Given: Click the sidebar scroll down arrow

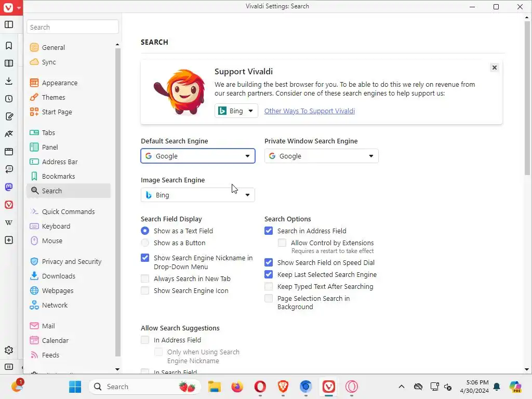Looking at the screenshot, I should click(117, 369).
